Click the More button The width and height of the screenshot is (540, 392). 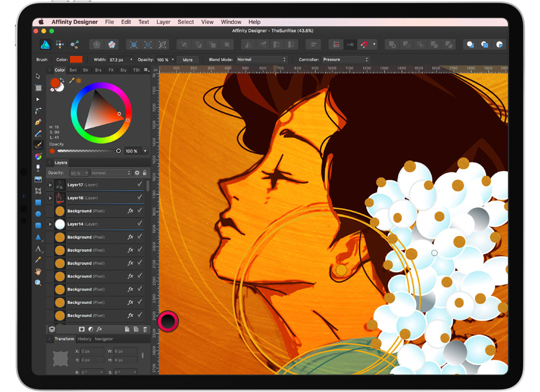(x=188, y=60)
